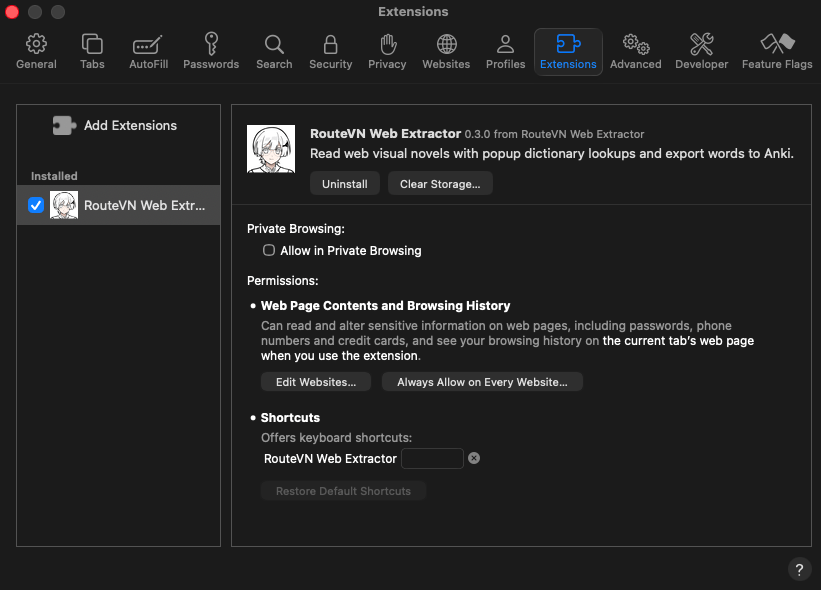Open the Edit Websites dialog

(316, 382)
